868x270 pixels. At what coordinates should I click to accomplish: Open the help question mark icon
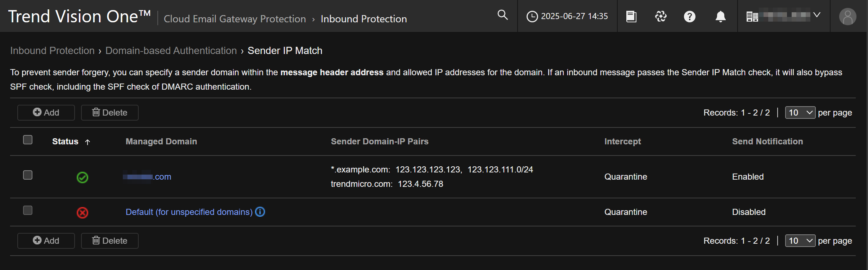689,17
